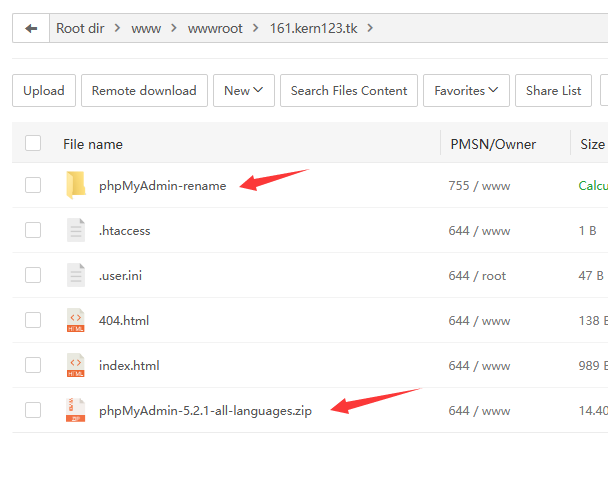Click the phpMyAdmin-rename folder icon
Image resolution: width=608 pixels, height=493 pixels.
click(x=76, y=185)
